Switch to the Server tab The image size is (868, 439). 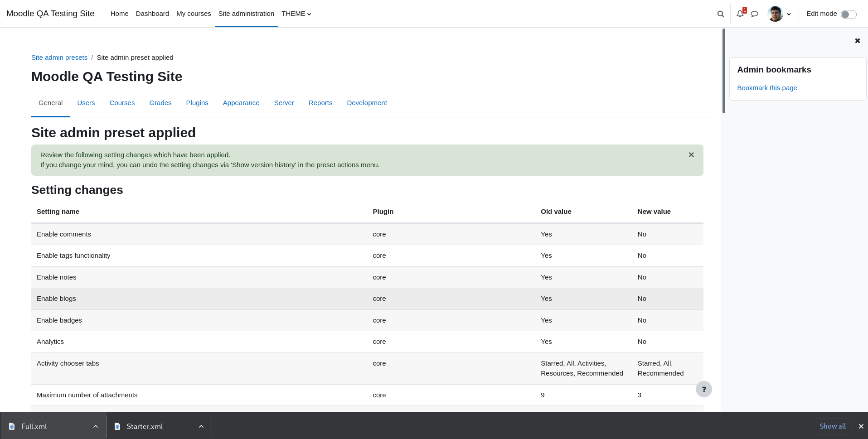(x=284, y=103)
